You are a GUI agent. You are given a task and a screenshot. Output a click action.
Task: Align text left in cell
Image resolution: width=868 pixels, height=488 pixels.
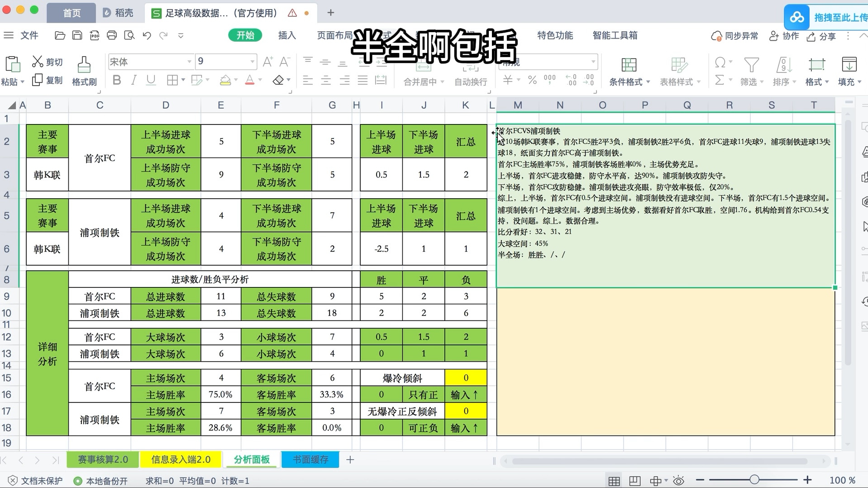[308, 81]
